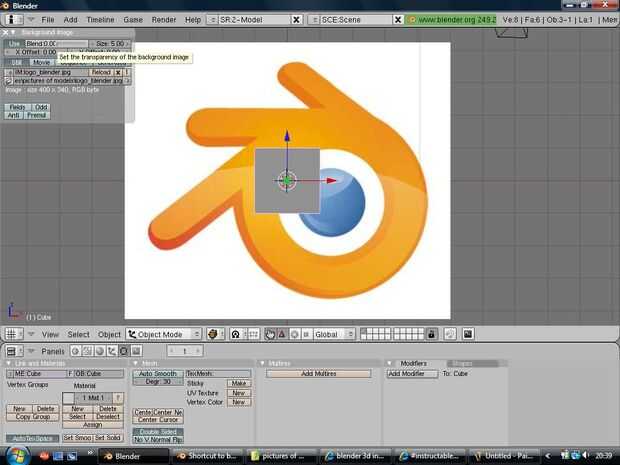
Task: Open the 3D view Select menu
Action: click(x=78, y=335)
